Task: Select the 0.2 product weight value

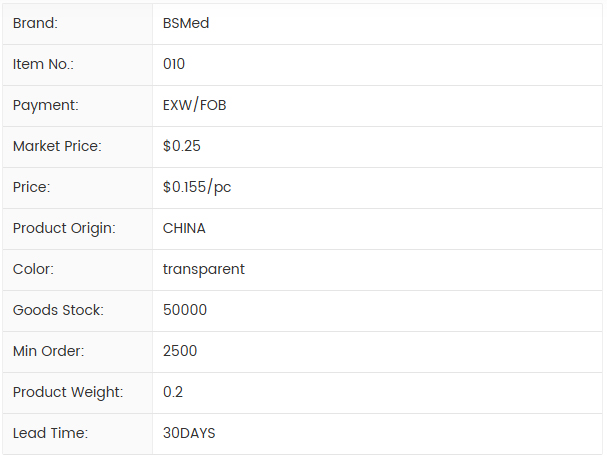Action: (173, 392)
